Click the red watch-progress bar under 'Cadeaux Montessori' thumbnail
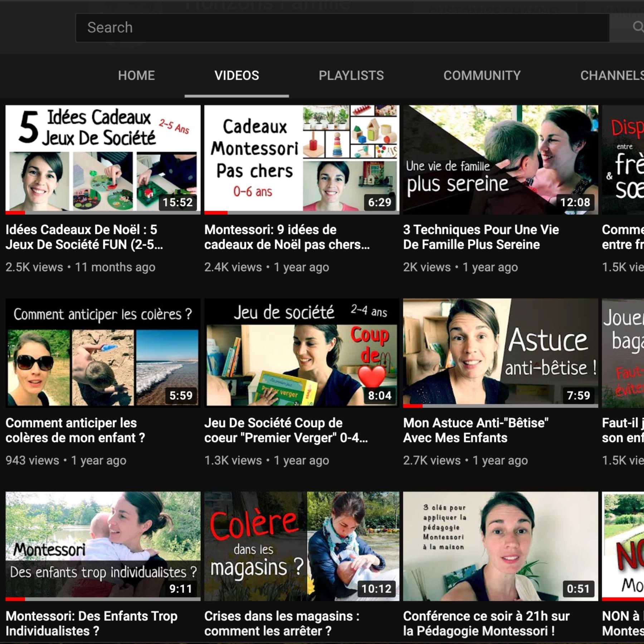Viewport: 644px width, 644px height. tap(216, 213)
